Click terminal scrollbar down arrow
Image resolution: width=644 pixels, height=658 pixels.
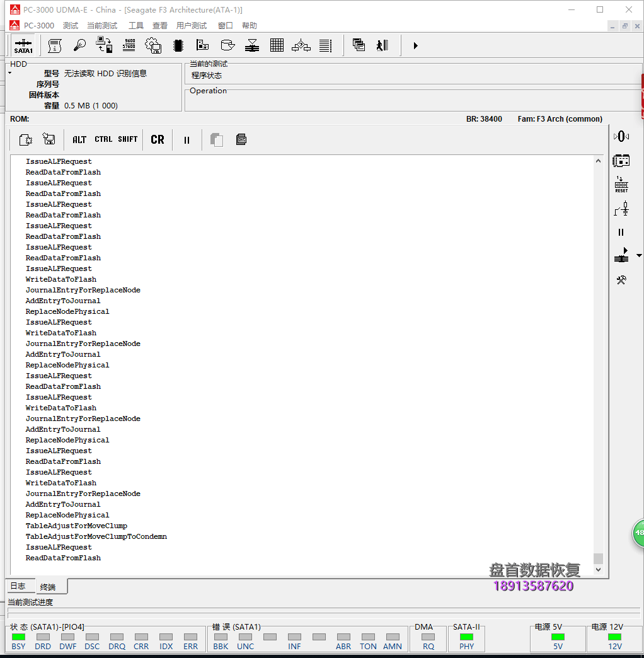point(598,570)
